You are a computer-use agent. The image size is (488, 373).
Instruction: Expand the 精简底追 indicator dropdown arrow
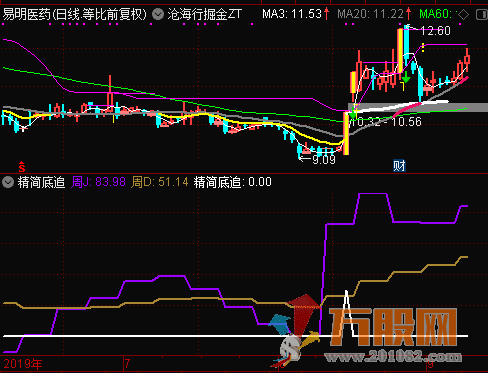(8, 182)
